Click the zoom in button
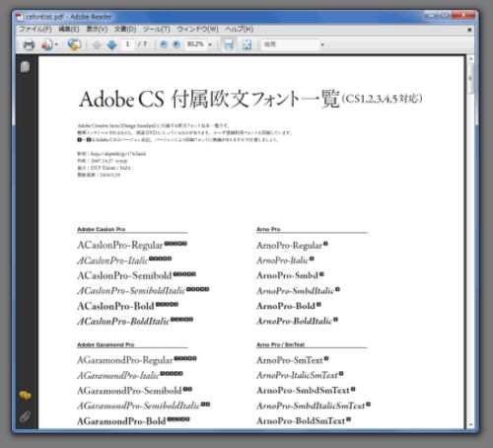 [x=176, y=44]
